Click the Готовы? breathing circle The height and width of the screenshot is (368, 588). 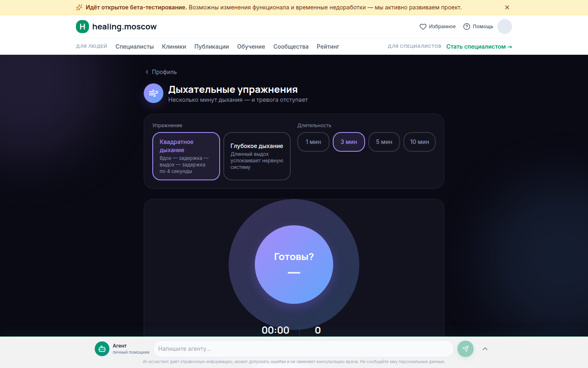pos(294,265)
